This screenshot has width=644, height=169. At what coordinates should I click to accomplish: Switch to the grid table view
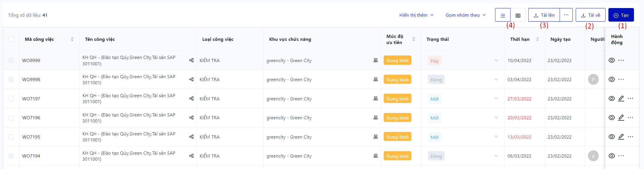coord(518,15)
